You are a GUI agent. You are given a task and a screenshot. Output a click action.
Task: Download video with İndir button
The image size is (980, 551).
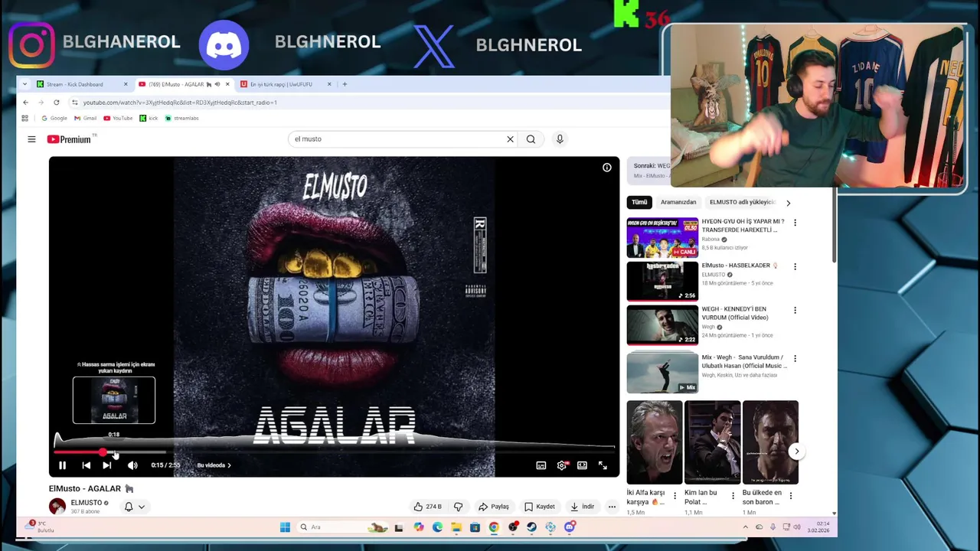click(x=583, y=507)
